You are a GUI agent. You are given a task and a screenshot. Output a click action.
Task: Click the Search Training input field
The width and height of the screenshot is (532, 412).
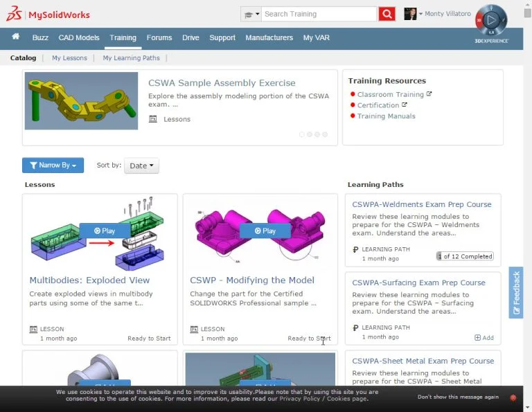(x=319, y=14)
